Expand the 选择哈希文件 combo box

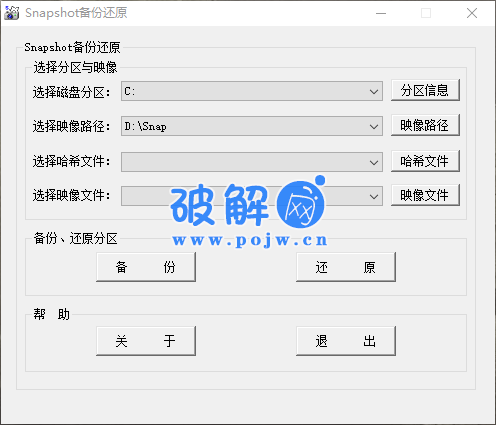tap(252, 162)
